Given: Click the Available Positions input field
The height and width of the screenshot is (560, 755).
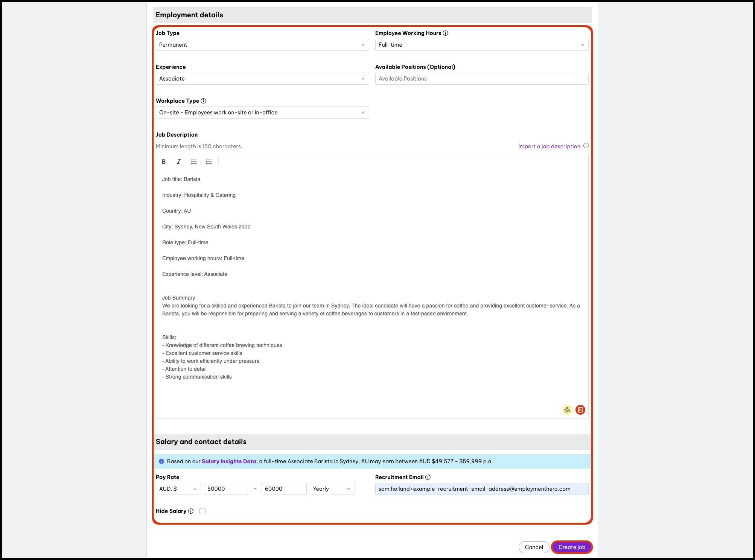Looking at the screenshot, I should coord(482,79).
